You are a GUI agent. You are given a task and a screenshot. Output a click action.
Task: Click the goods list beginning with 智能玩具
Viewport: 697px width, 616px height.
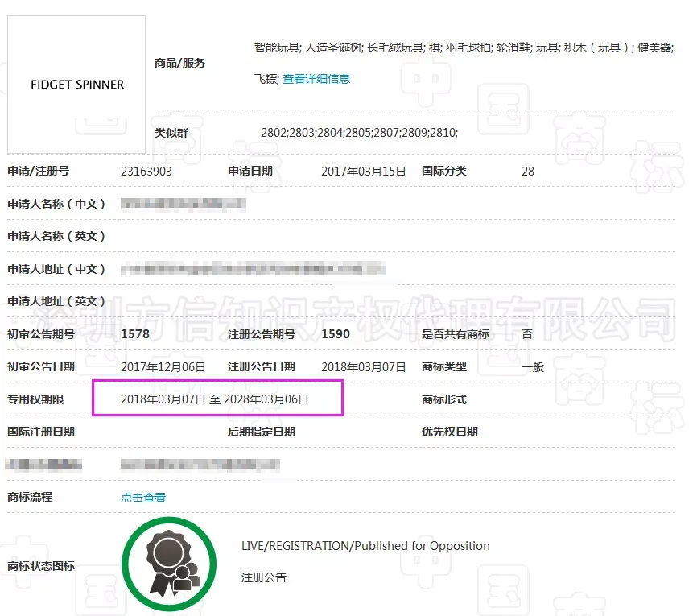(463, 48)
